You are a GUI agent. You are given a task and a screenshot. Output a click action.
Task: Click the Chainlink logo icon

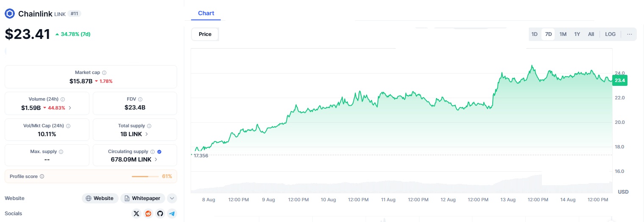coord(10,14)
